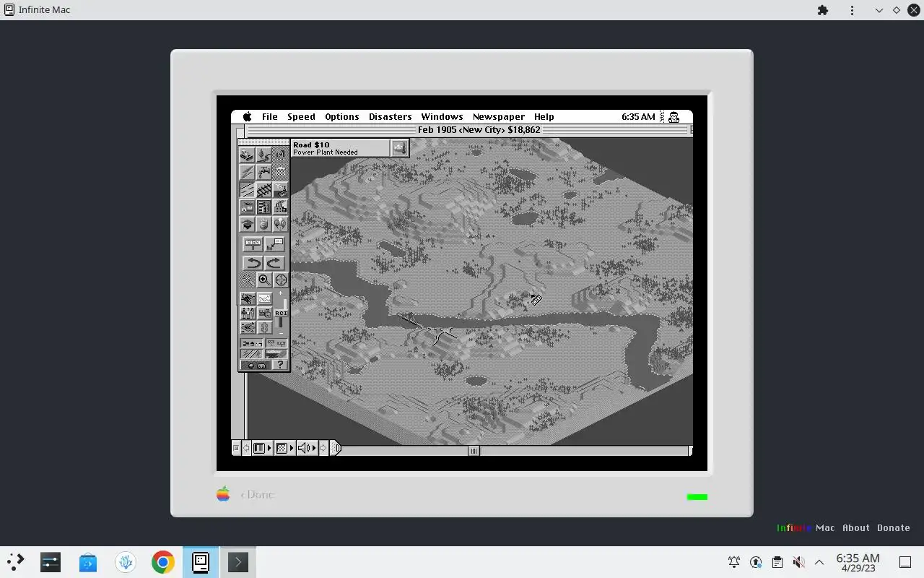Open the Windows menu
Image resolution: width=924 pixels, height=578 pixels.
point(442,117)
